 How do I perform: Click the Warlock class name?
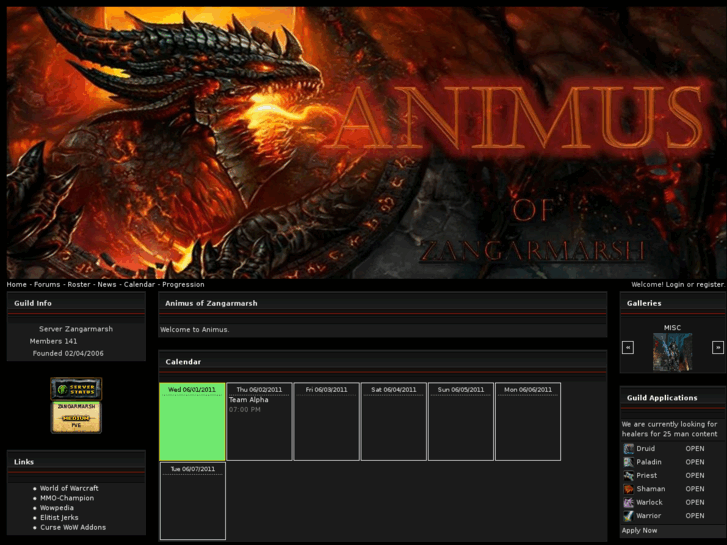(x=649, y=502)
